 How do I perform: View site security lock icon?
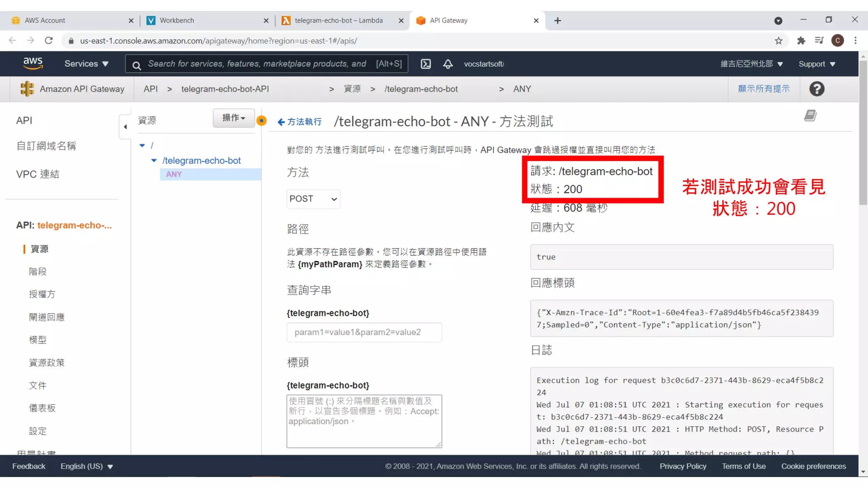[71, 41]
